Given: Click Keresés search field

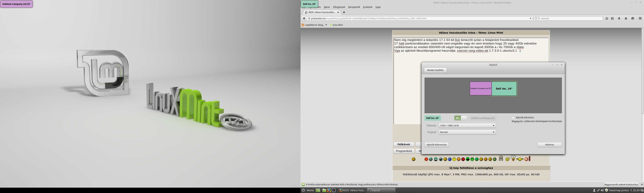Looking at the screenshot, I should 570,18.
